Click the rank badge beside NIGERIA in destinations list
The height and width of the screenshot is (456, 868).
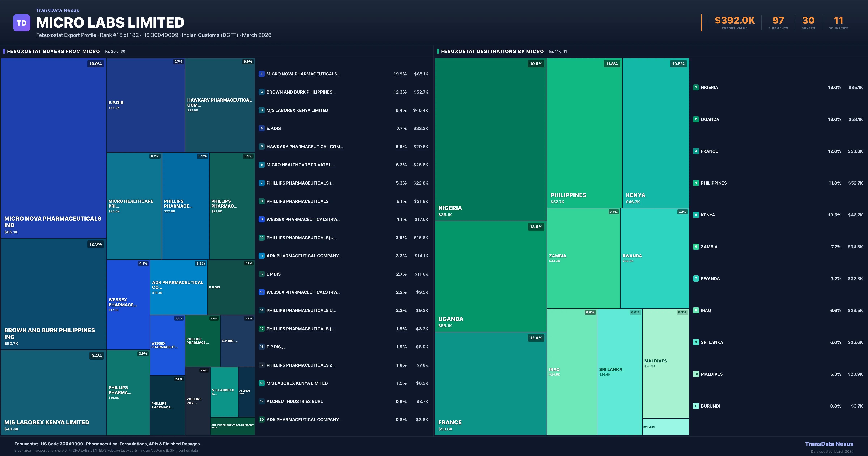696,87
